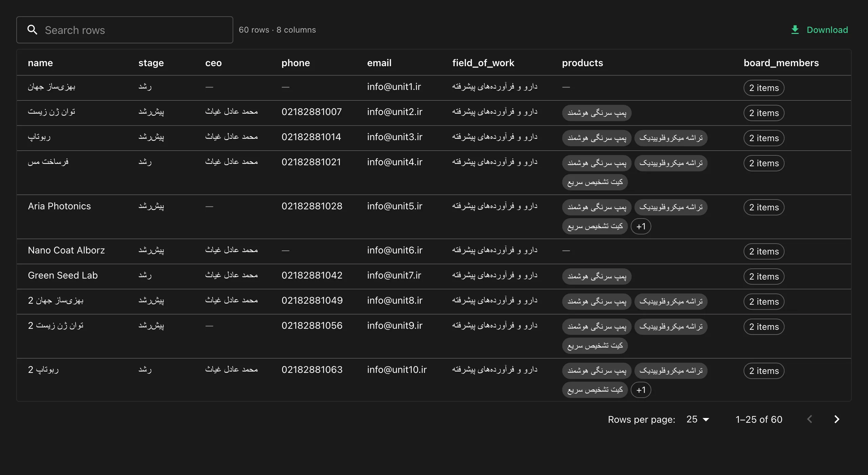Focus the Search rows input field
The height and width of the screenshot is (475, 868).
125,30
